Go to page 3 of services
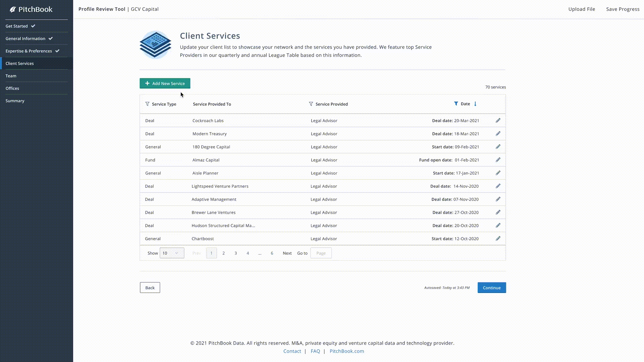The width and height of the screenshot is (644, 362). pos(236,253)
